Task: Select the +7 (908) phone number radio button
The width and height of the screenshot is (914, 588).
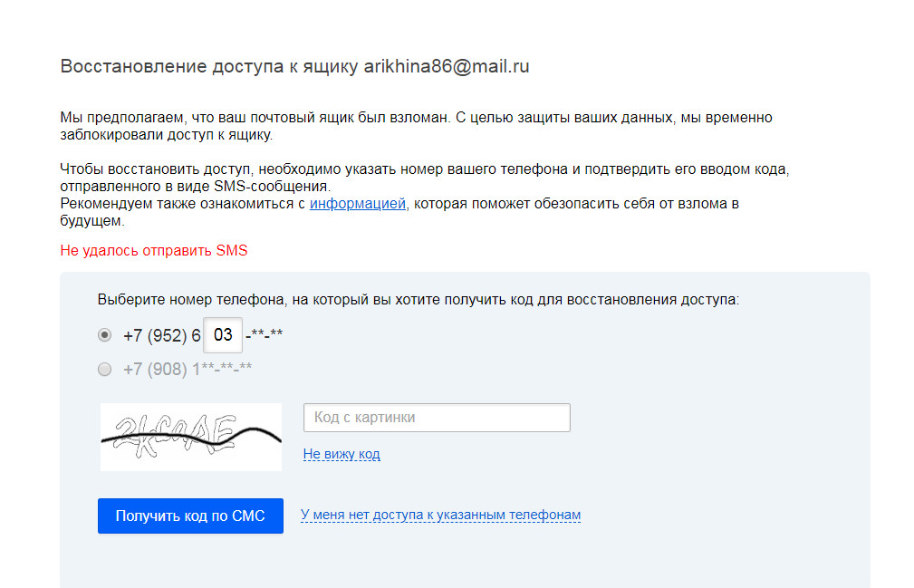Action: [x=104, y=370]
